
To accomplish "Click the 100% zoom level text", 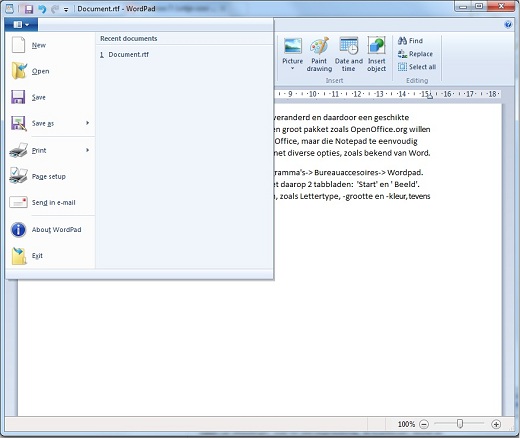I will point(406,424).
